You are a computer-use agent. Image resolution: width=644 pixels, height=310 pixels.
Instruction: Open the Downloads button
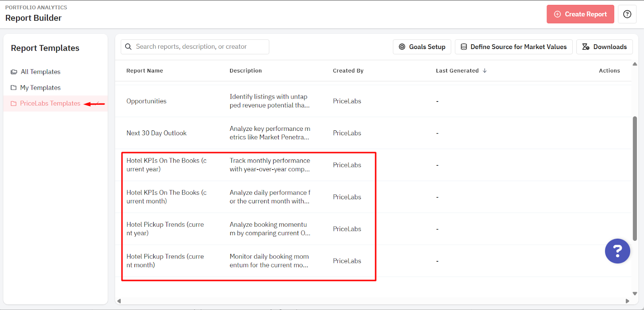pos(605,47)
